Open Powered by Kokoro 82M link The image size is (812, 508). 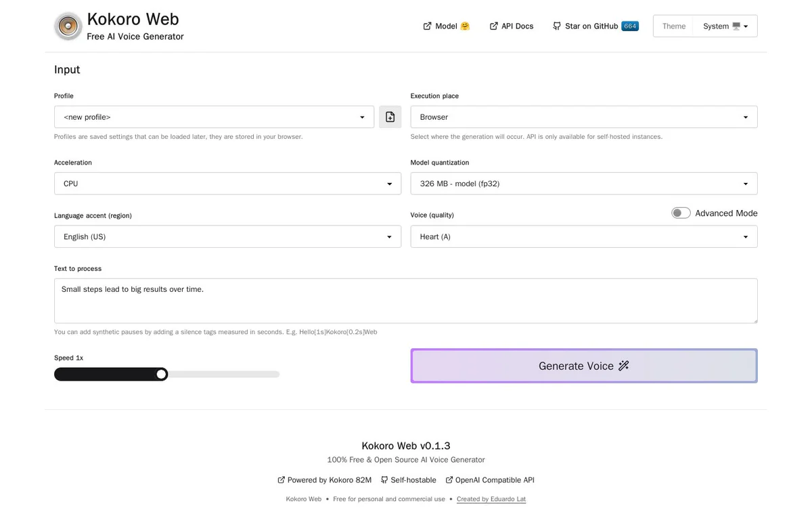325,480
